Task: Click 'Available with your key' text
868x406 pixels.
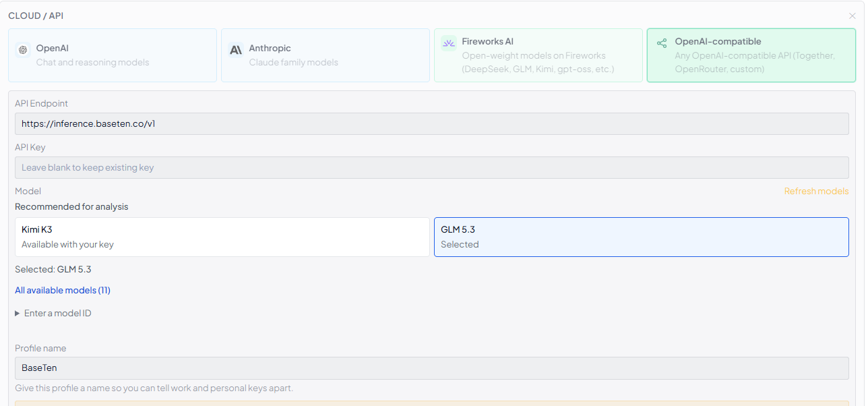Action: [67, 245]
